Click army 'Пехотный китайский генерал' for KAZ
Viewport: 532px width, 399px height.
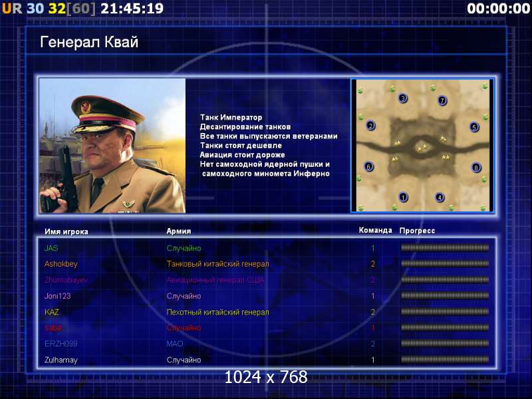218,312
